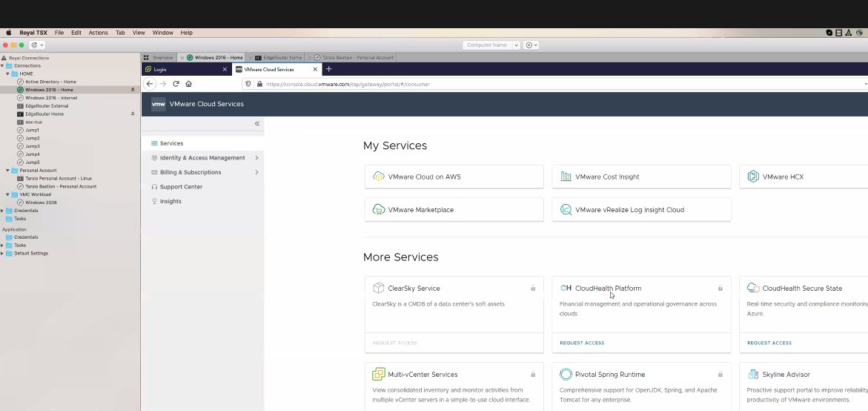Open the Tab menu in the menu bar
The image size is (868, 411).
click(120, 33)
